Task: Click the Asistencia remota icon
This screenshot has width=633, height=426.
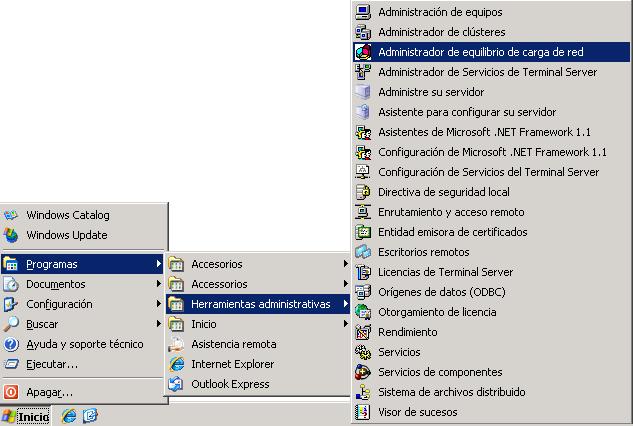Action: [176, 344]
